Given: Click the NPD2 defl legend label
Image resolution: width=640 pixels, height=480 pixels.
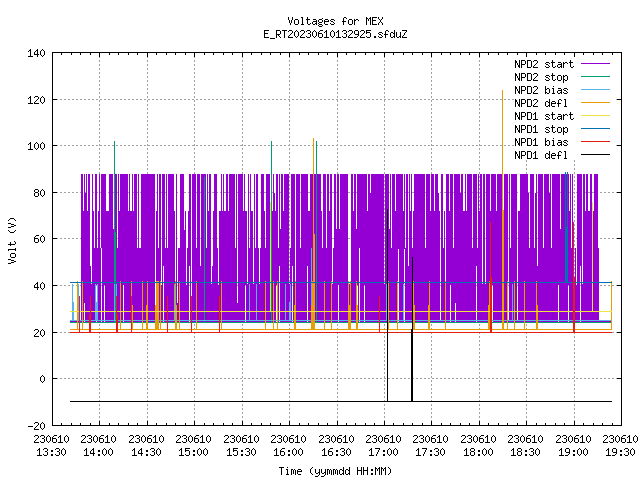Looking at the screenshot, I should (x=541, y=103).
